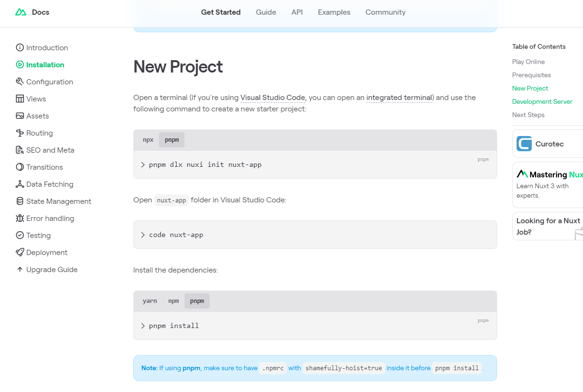Go to the Testing page
This screenshot has height=392, width=583.
coord(38,235)
